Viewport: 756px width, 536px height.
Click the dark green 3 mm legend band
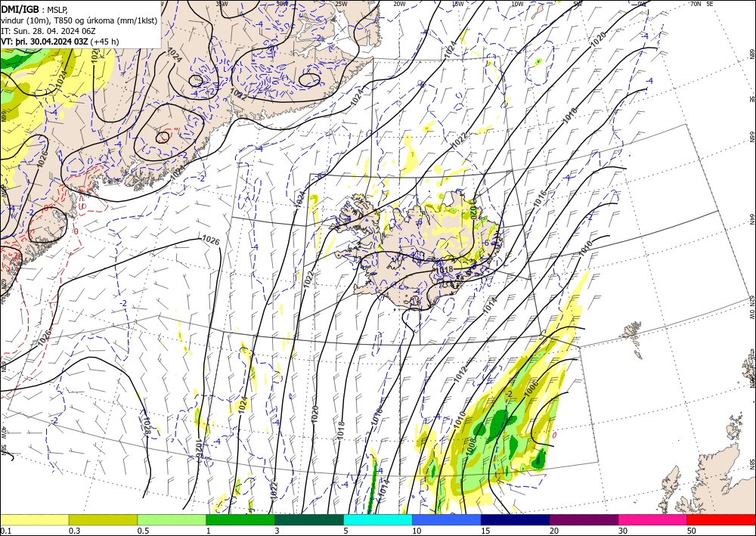[x=309, y=519]
